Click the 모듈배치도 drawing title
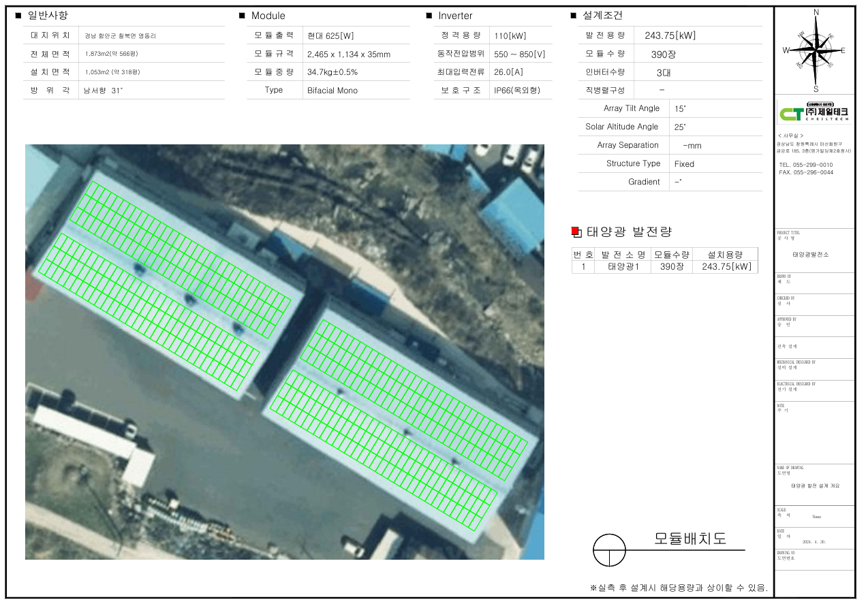Viewport: 868px width, 606px height. 690,539
